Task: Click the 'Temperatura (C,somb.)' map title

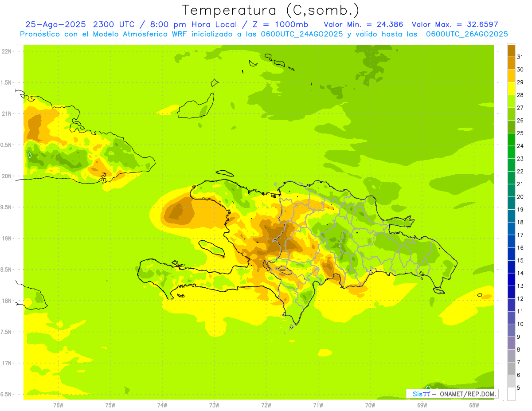Action: pos(271,11)
